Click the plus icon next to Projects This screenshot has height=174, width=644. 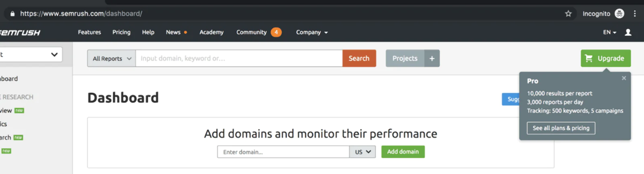click(432, 58)
